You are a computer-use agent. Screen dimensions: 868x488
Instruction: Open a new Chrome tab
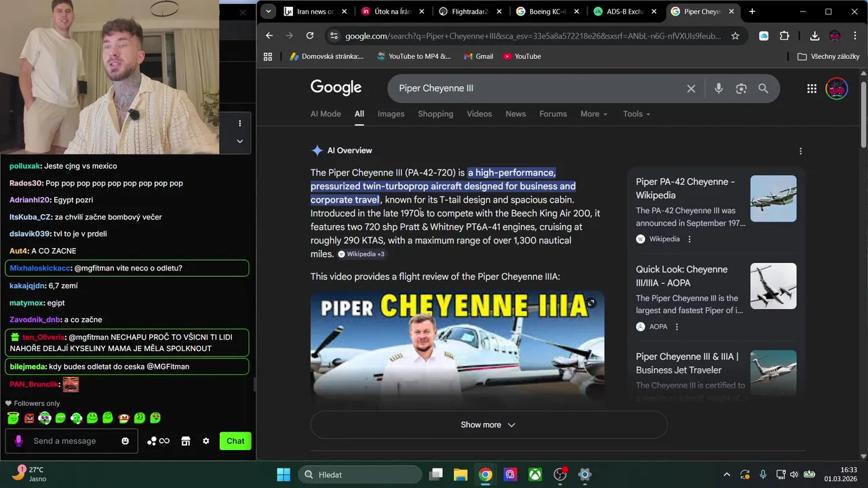[752, 12]
